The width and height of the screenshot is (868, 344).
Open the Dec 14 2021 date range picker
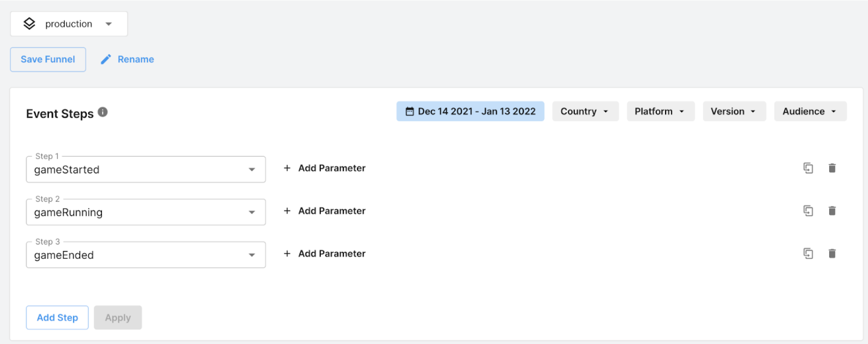(x=470, y=111)
